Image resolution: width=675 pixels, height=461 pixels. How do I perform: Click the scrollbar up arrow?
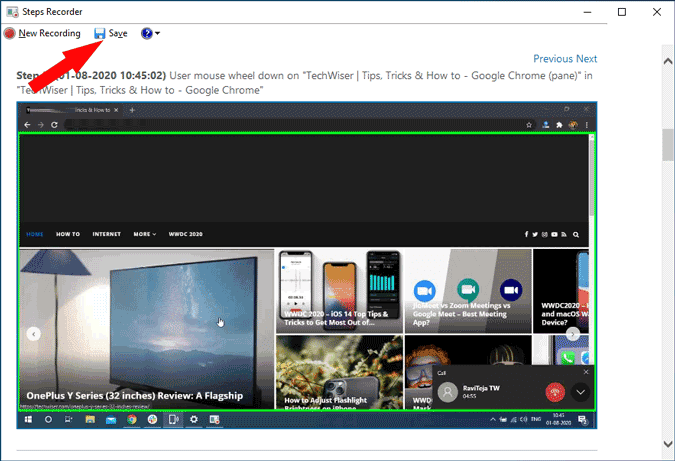pyautogui.click(x=668, y=61)
